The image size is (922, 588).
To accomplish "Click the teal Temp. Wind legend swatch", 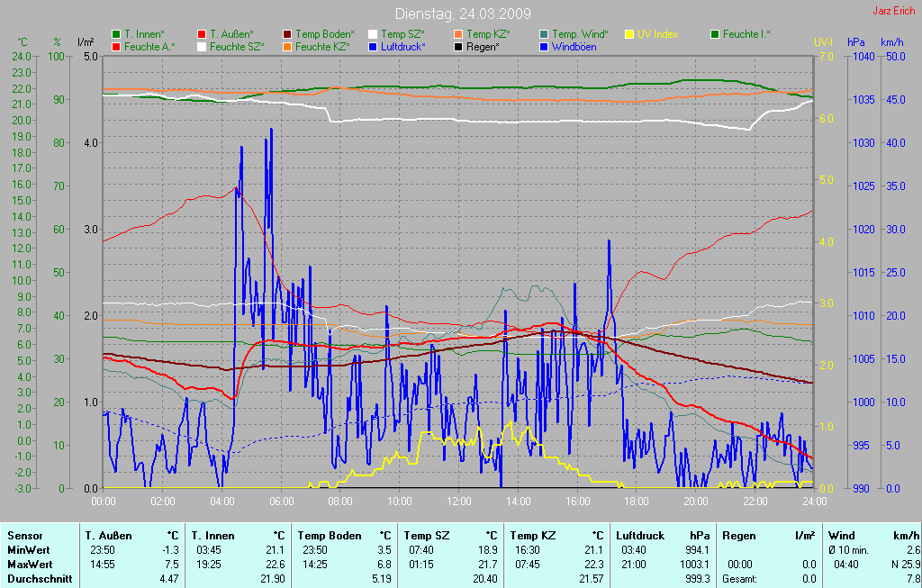I will pos(544,34).
